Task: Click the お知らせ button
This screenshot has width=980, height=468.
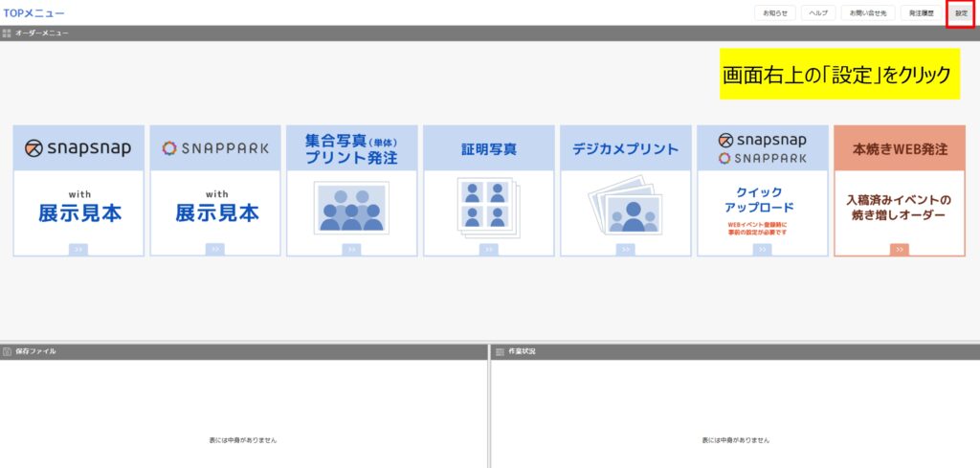Action: (x=775, y=13)
